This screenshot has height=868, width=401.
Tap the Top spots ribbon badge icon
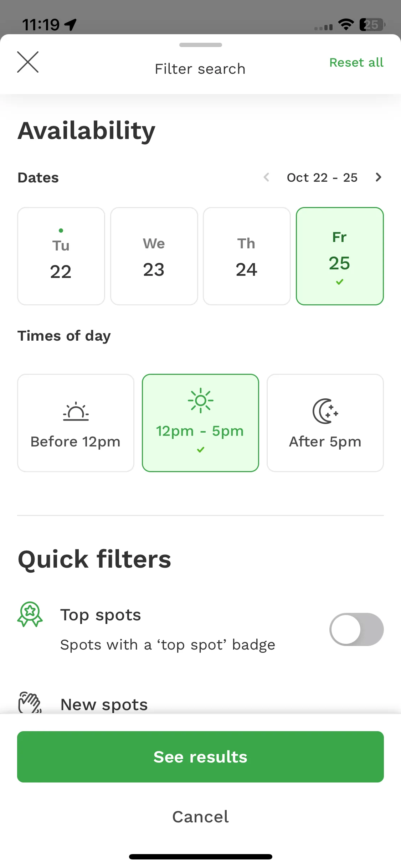(x=30, y=614)
